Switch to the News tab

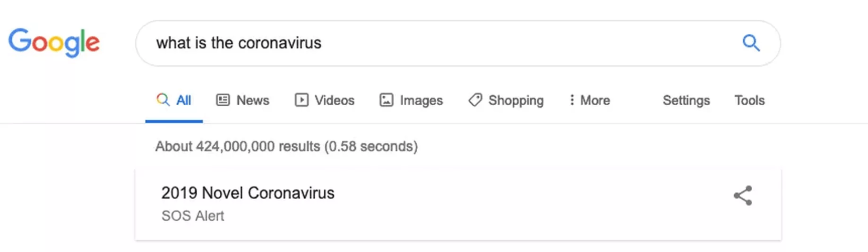coord(243,100)
